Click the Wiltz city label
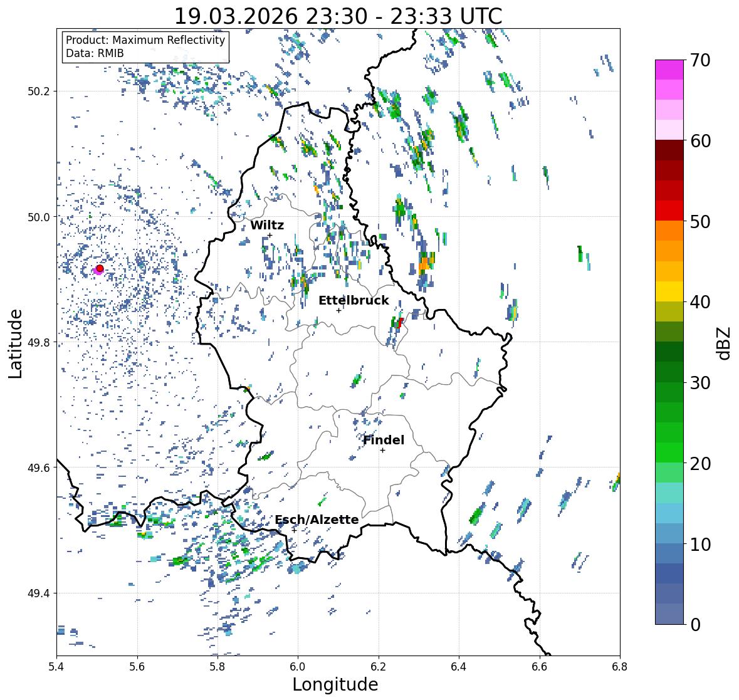 (267, 225)
